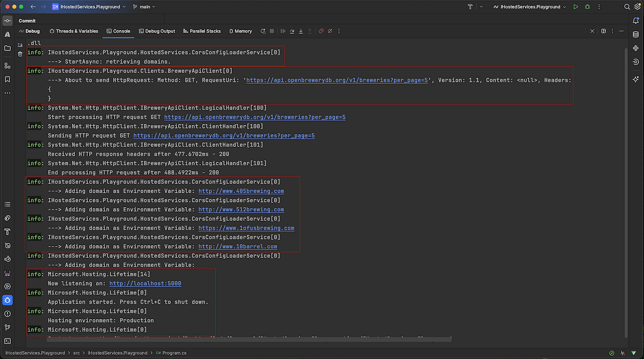The height and width of the screenshot is (359, 644).
Task: Stop the running debug session
Action: tap(272, 31)
